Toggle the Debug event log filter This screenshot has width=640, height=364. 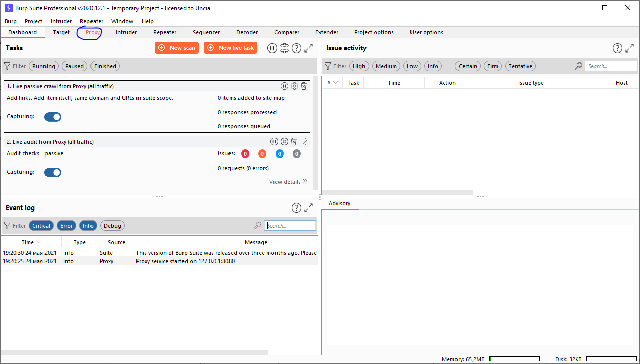(112, 226)
